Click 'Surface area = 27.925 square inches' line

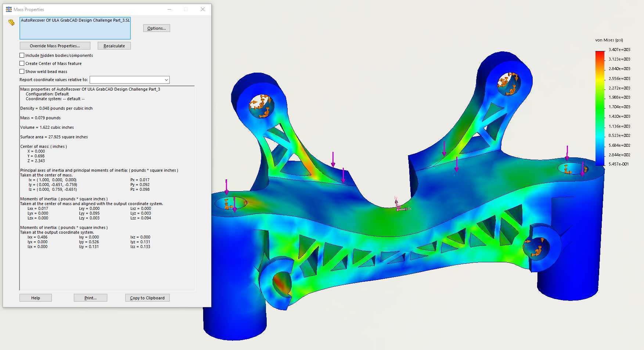point(54,137)
